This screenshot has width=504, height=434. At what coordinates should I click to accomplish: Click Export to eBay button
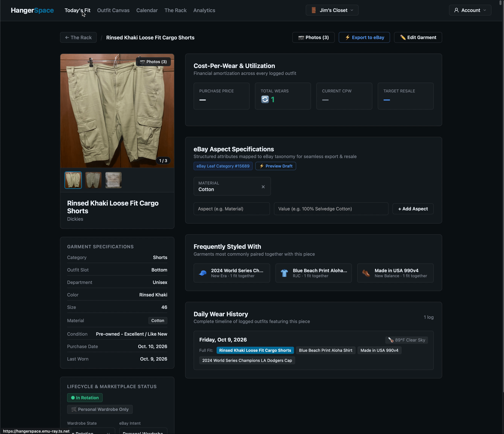[x=364, y=37]
